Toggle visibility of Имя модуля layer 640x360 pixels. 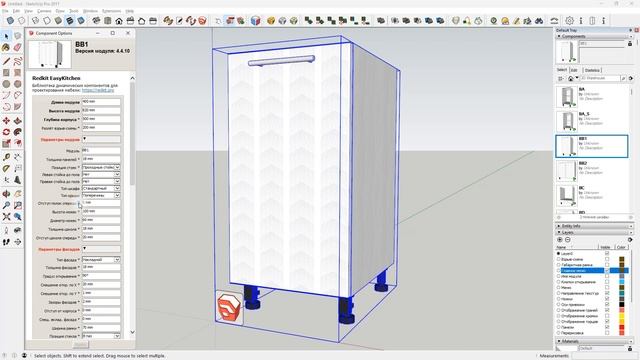coord(607,276)
